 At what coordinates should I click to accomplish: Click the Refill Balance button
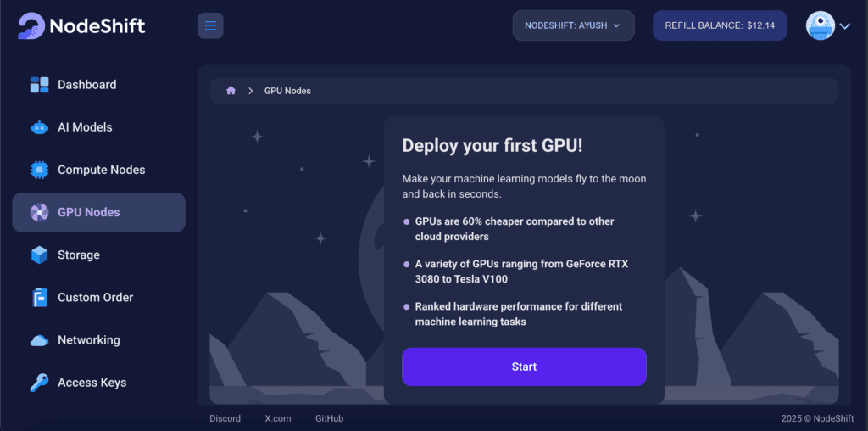[720, 25]
